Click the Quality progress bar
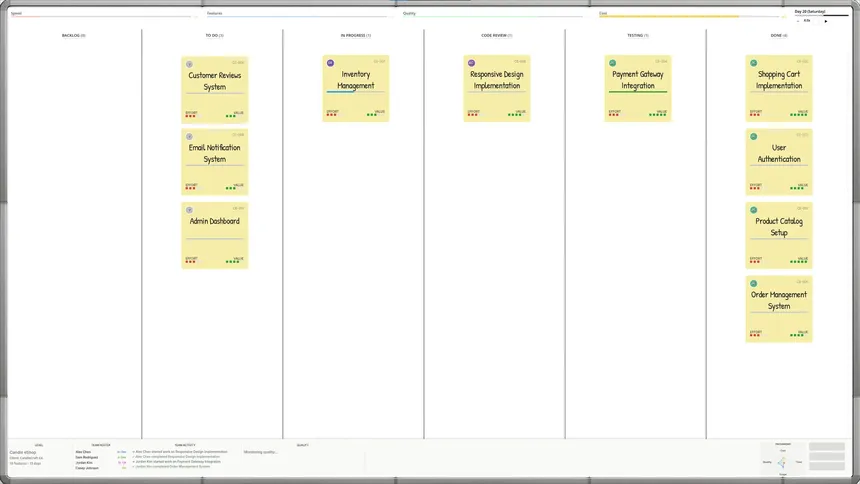 click(x=493, y=16)
